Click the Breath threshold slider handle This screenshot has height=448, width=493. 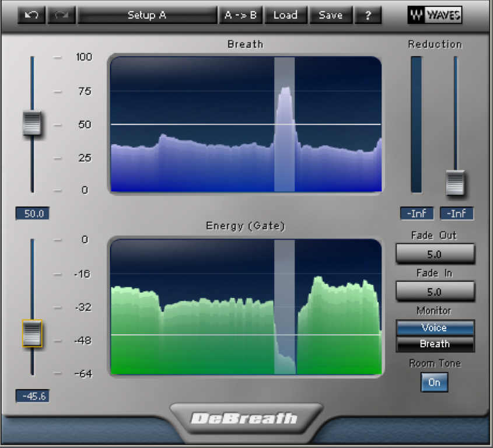click(x=32, y=123)
